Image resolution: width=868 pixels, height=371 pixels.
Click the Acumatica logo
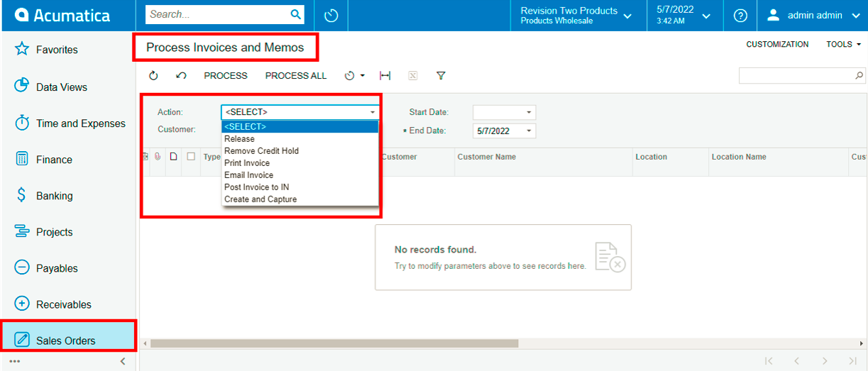[x=62, y=15]
